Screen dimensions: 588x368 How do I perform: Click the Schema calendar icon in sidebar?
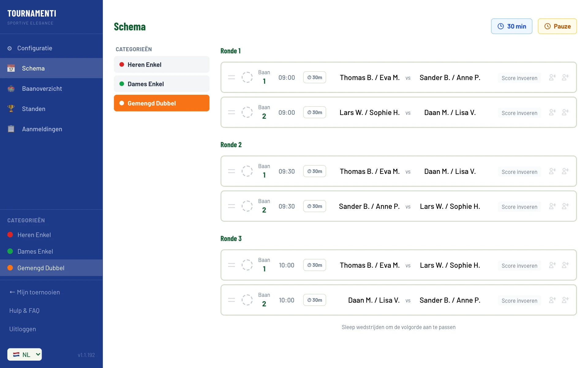click(11, 68)
